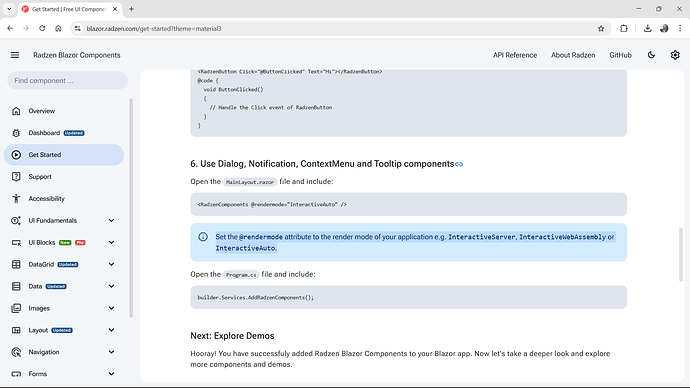Screen dimensions: 690x388
Task: Open the theme settings gear icon
Action: 675,55
